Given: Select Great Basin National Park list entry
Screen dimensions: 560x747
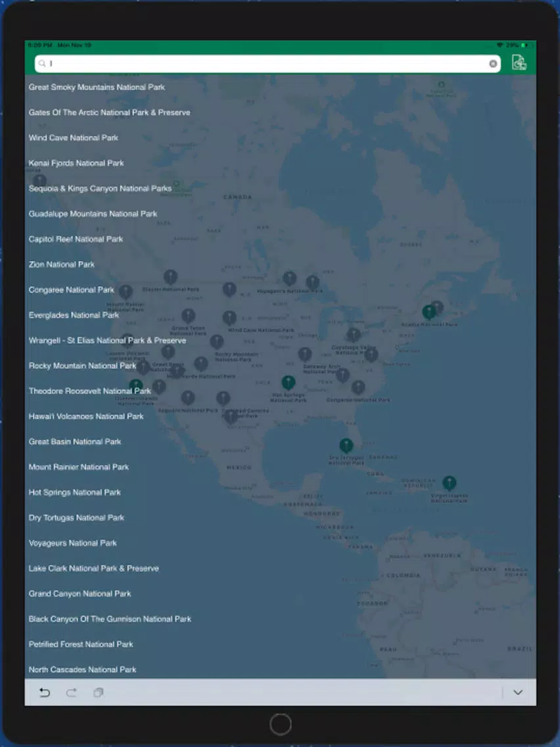Looking at the screenshot, I should click(75, 442).
